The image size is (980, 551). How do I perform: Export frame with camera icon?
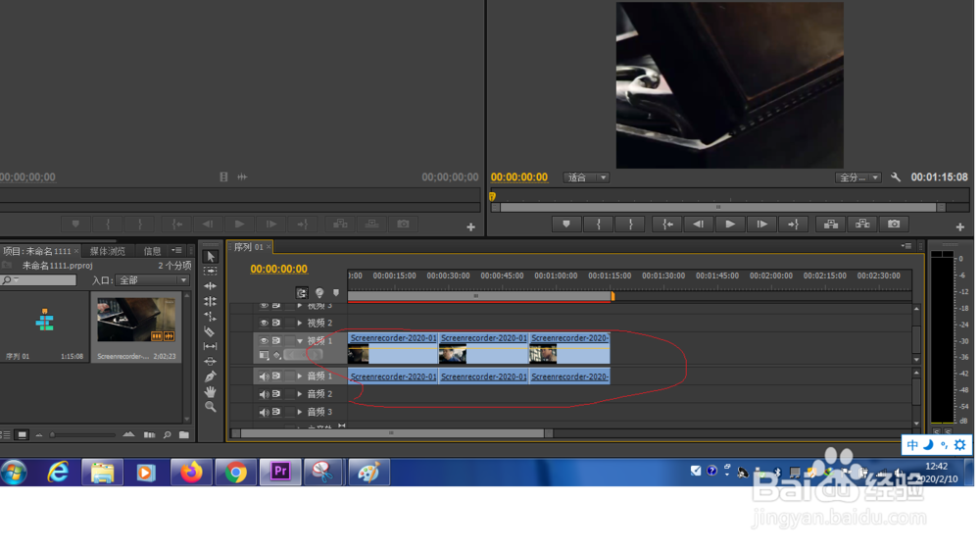(x=895, y=224)
